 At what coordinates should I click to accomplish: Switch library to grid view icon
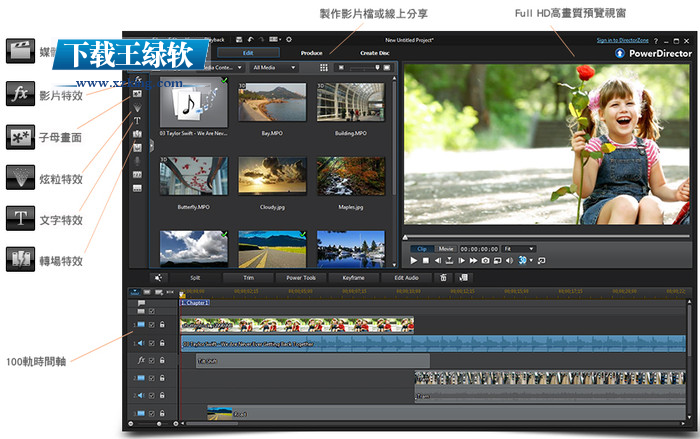pyautogui.click(x=324, y=67)
